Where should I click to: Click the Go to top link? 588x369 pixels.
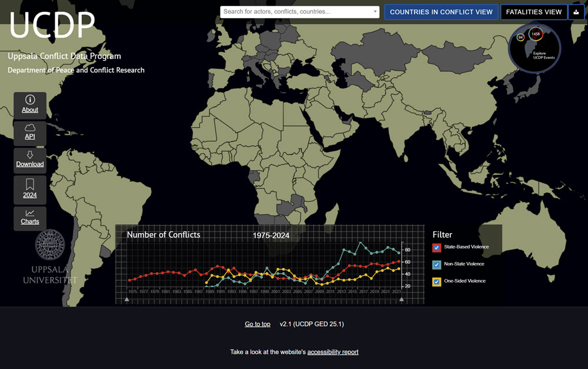(x=258, y=324)
